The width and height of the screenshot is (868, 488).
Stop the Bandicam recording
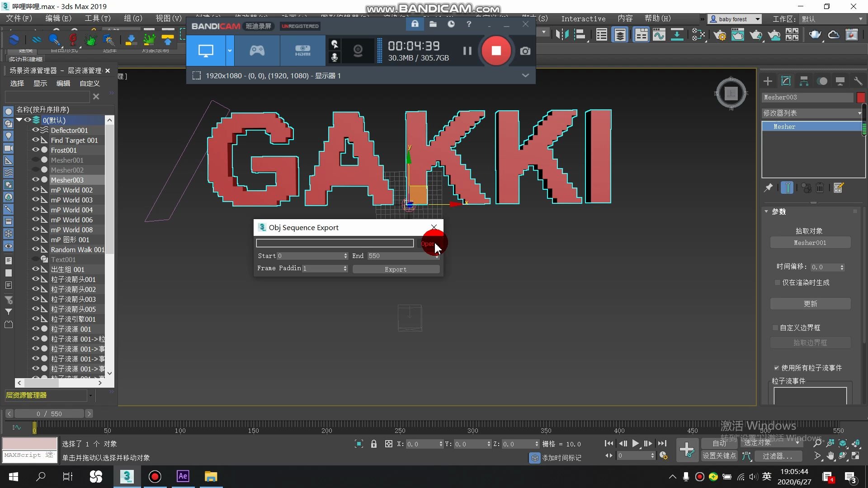pos(496,51)
